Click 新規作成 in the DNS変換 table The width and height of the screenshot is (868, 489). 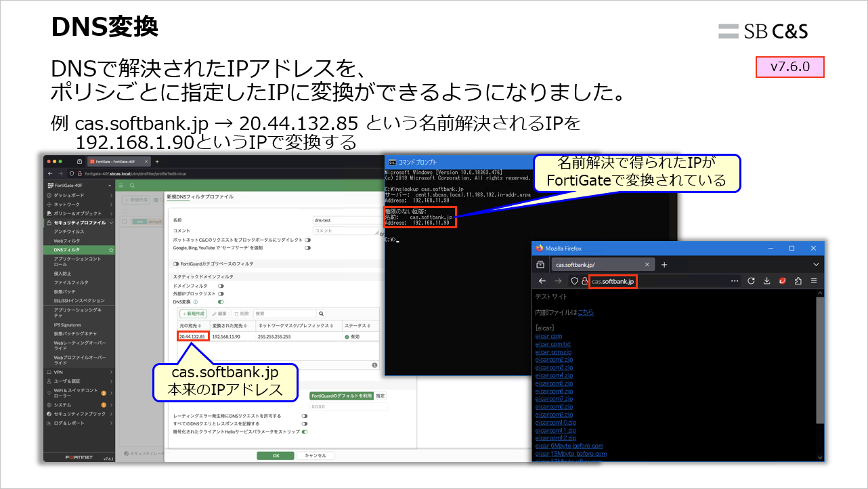click(x=193, y=314)
